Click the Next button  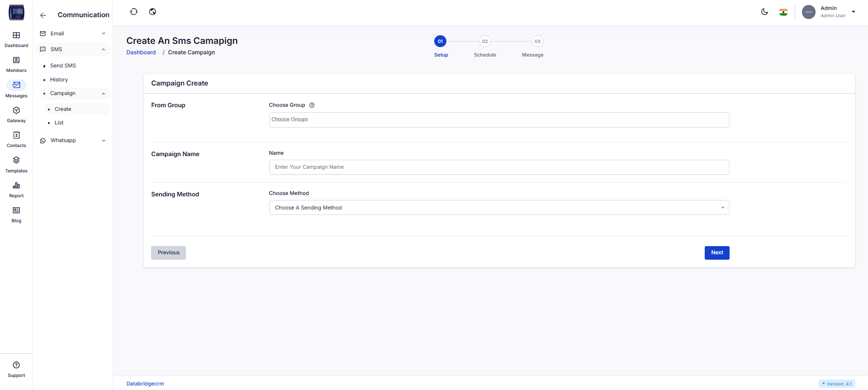[716, 253]
